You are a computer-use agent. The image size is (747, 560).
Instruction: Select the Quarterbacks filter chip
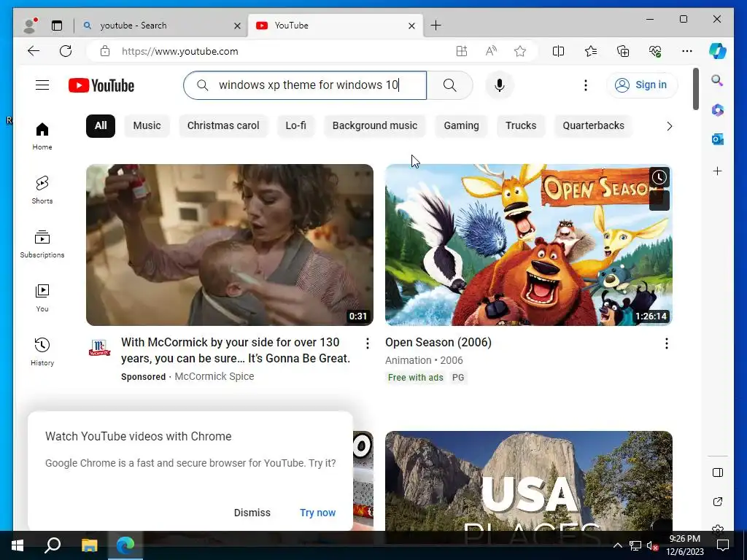click(593, 125)
